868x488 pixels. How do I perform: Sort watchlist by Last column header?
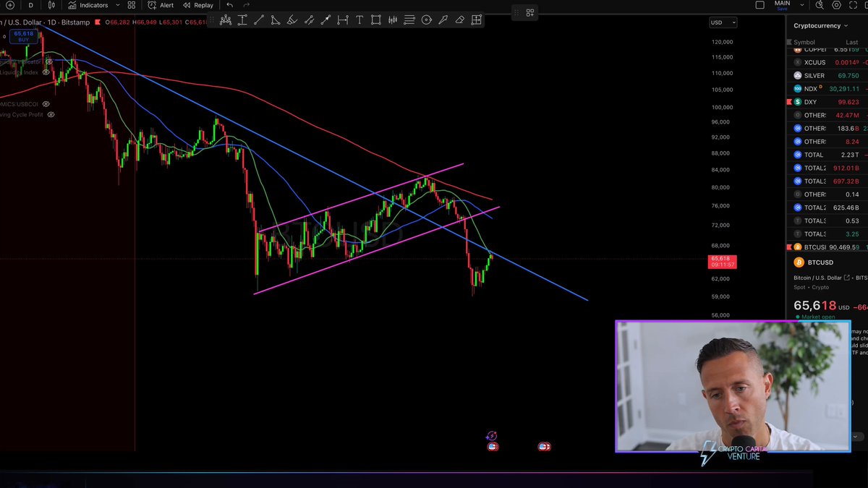tap(851, 43)
